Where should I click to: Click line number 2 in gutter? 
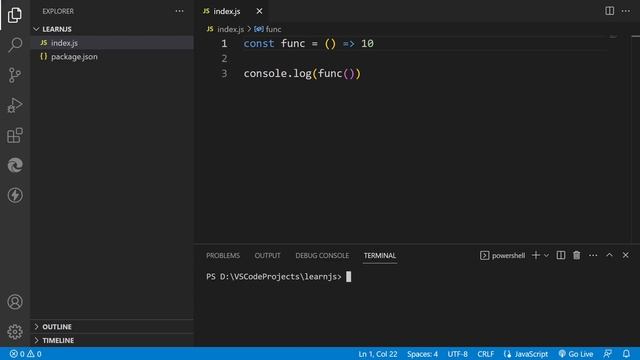pos(224,58)
